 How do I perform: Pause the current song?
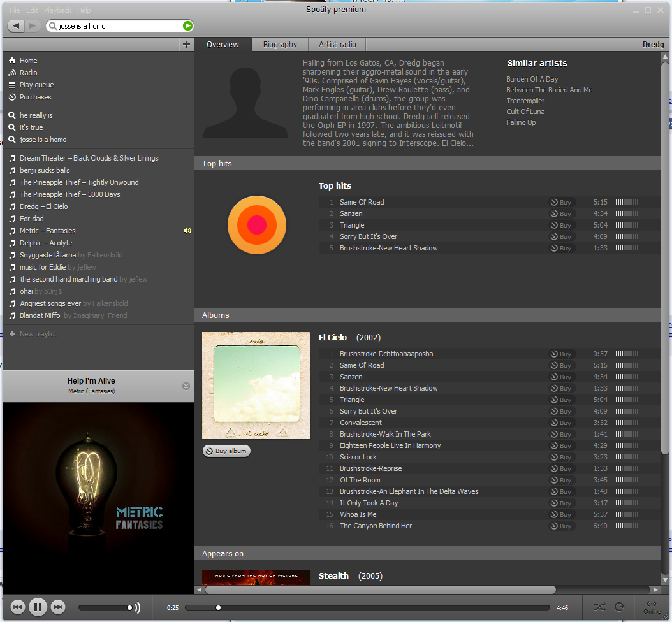coord(38,607)
